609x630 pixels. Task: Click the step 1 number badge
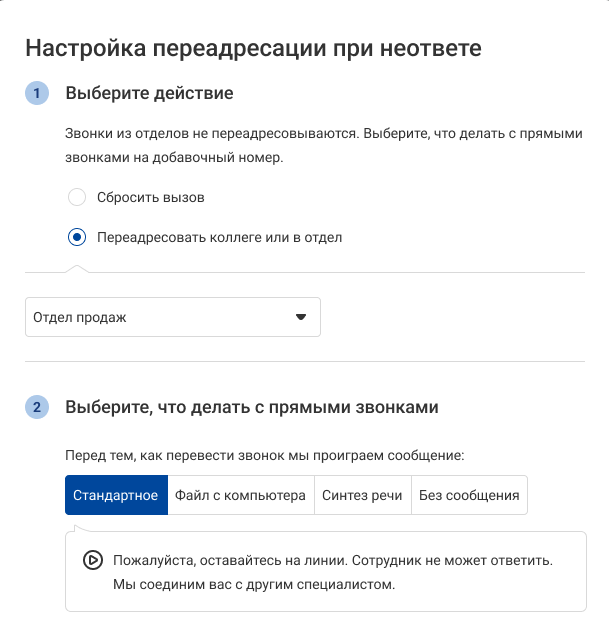click(x=37, y=94)
